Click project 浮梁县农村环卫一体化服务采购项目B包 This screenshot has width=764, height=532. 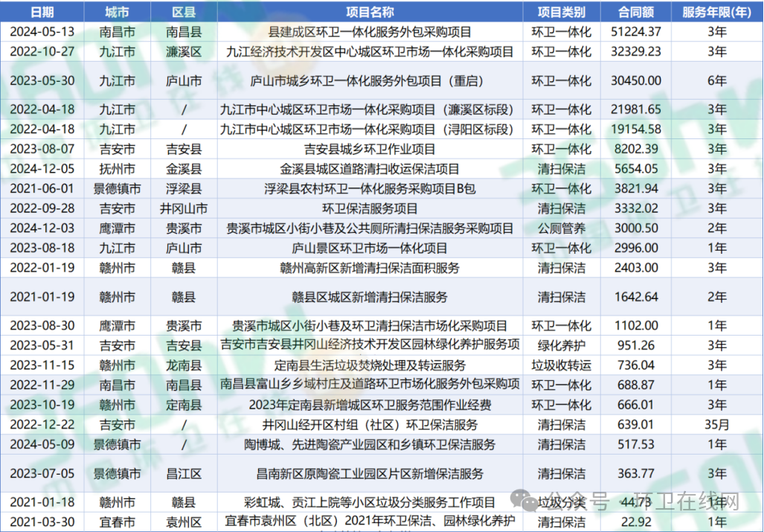(370, 188)
